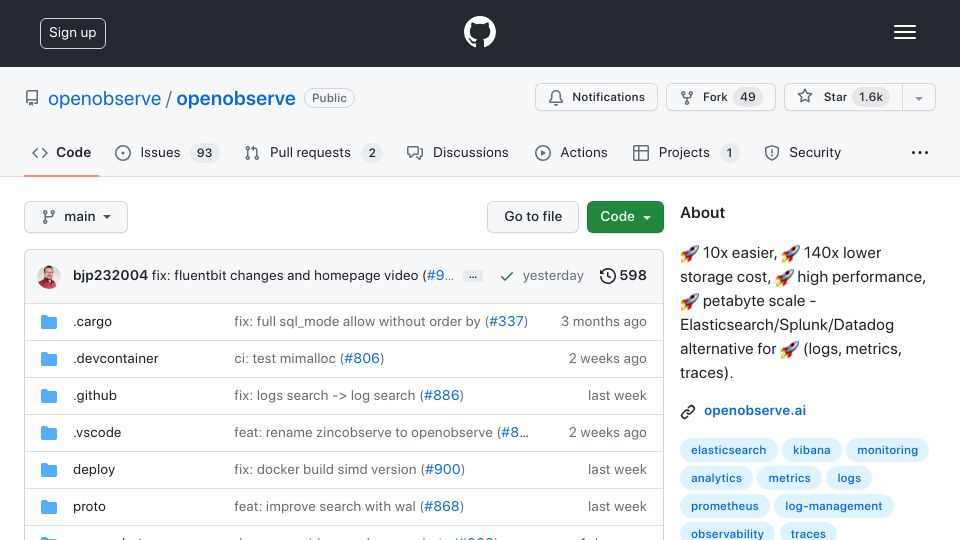Image resolution: width=960 pixels, height=540 pixels.
Task: Click the Go to file button
Action: [x=533, y=217]
